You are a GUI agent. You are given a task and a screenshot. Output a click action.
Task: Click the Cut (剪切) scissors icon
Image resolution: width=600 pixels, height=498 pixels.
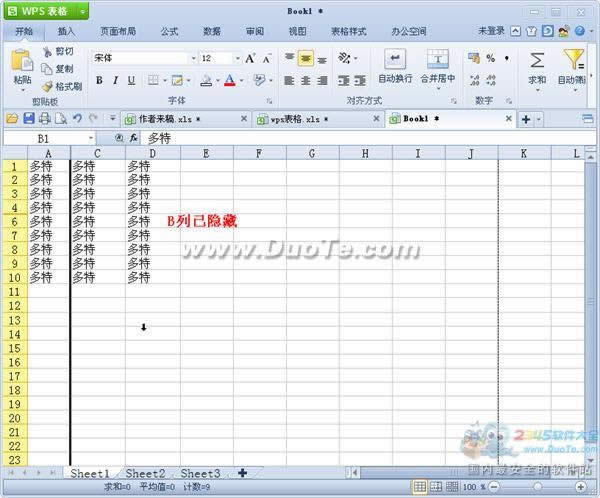(47, 52)
